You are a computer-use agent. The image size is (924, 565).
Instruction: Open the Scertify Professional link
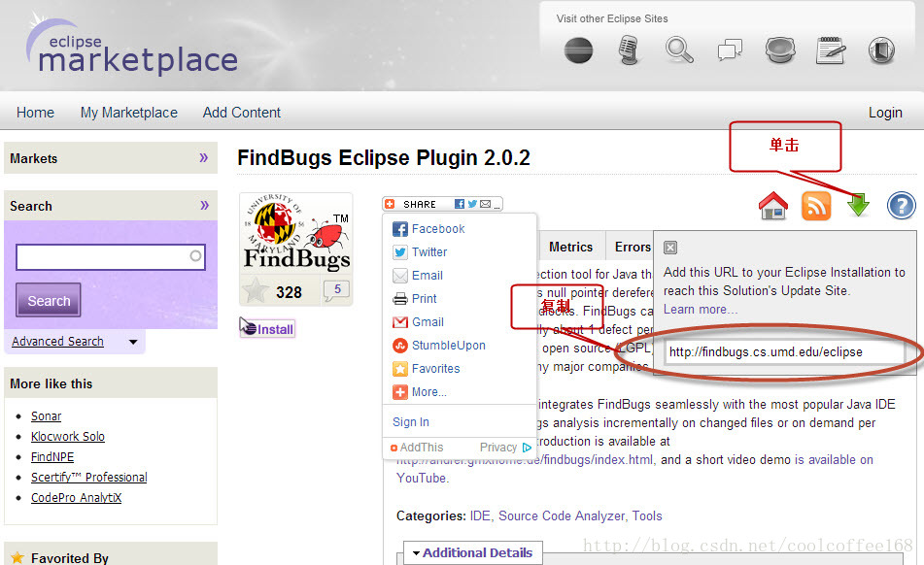(x=89, y=478)
